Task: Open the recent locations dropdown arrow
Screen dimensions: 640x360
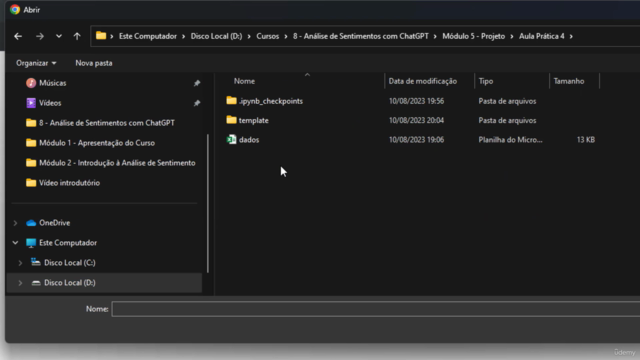Action: pyautogui.click(x=59, y=36)
